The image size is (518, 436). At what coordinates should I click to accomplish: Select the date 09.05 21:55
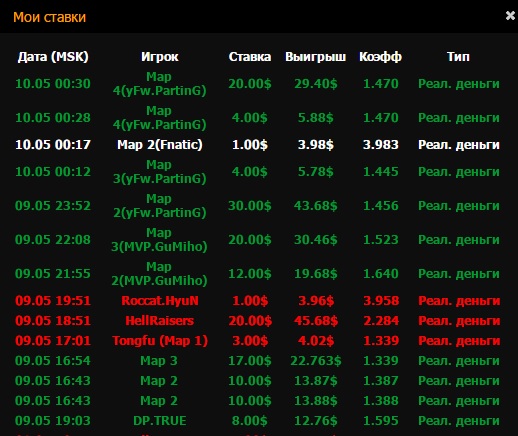point(53,274)
